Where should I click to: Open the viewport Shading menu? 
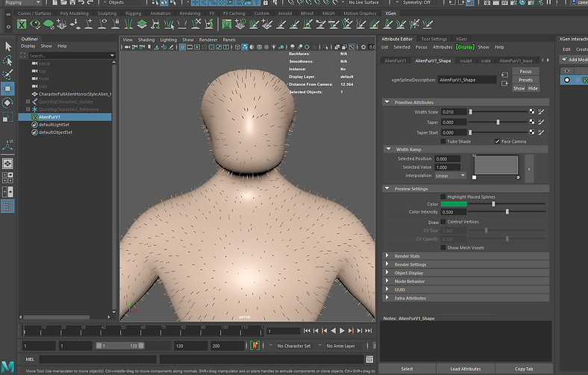146,40
